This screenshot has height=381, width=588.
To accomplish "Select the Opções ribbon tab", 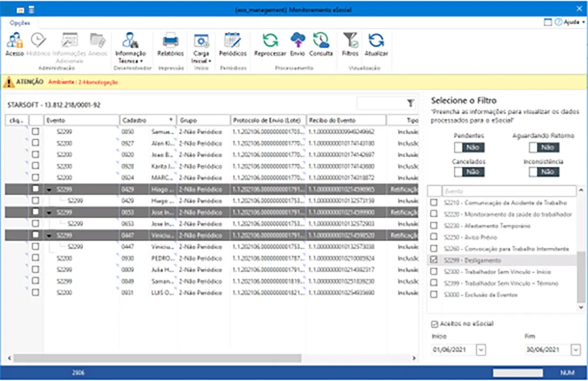I will 20,22.
